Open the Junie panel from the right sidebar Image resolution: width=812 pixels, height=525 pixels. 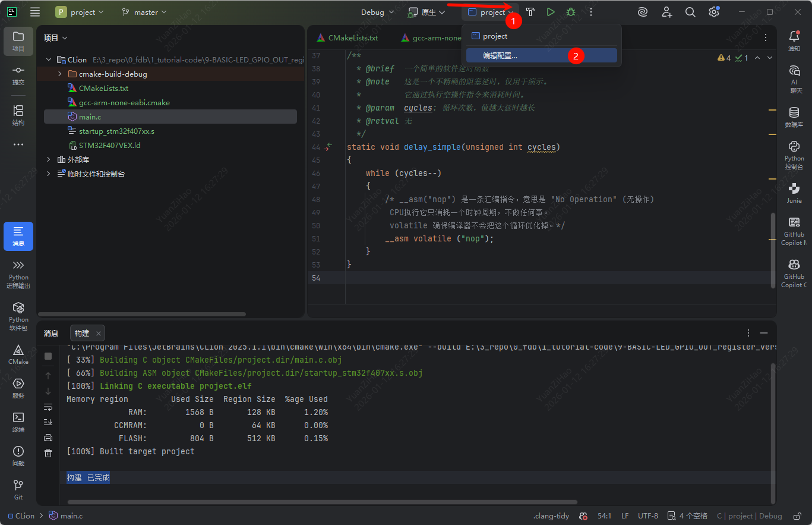point(794,192)
